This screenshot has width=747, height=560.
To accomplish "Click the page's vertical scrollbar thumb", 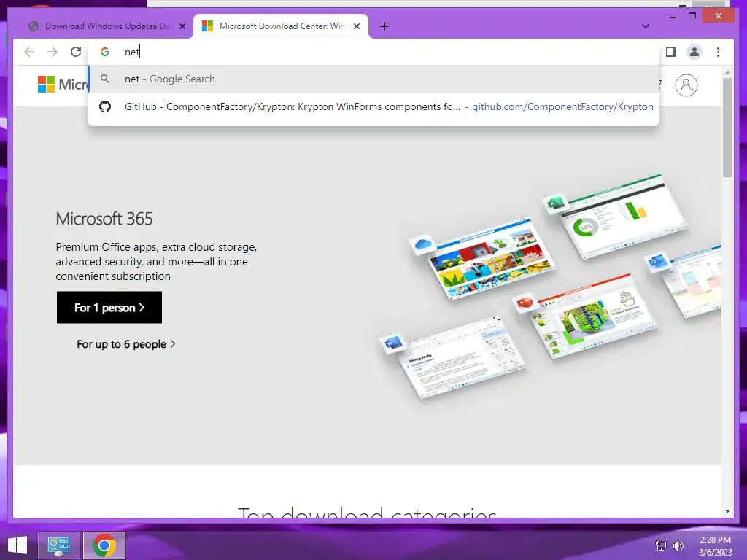I will point(727,128).
